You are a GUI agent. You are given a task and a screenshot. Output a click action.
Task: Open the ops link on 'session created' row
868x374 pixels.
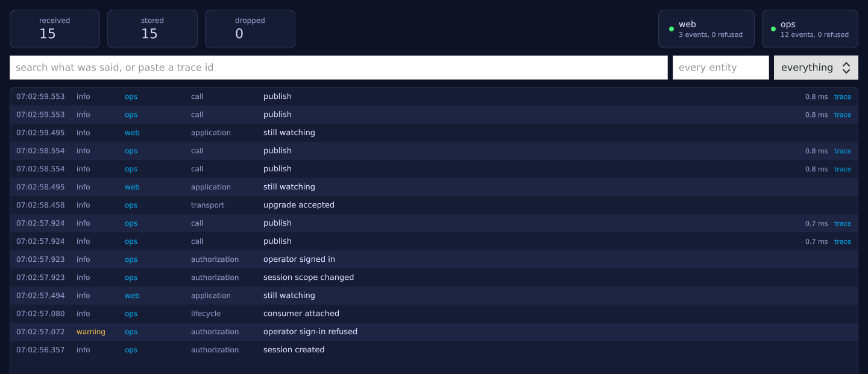(x=131, y=350)
